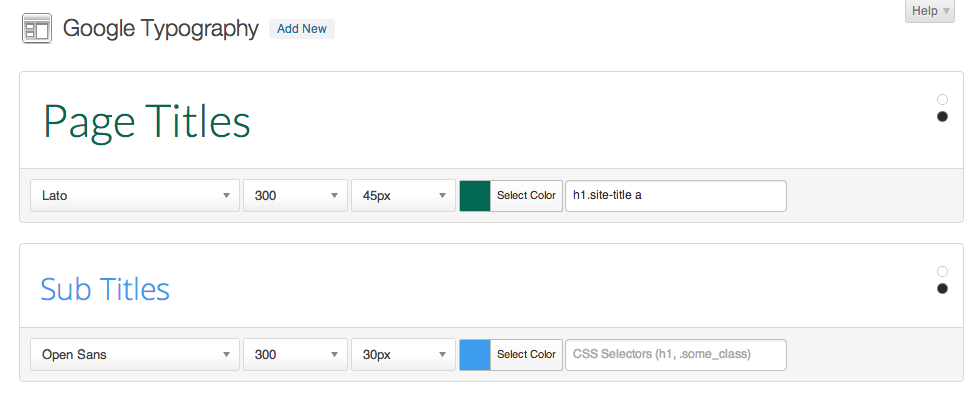Open the Open Sans font dropdown
Viewport: 979px width, 400px height.
click(135, 354)
